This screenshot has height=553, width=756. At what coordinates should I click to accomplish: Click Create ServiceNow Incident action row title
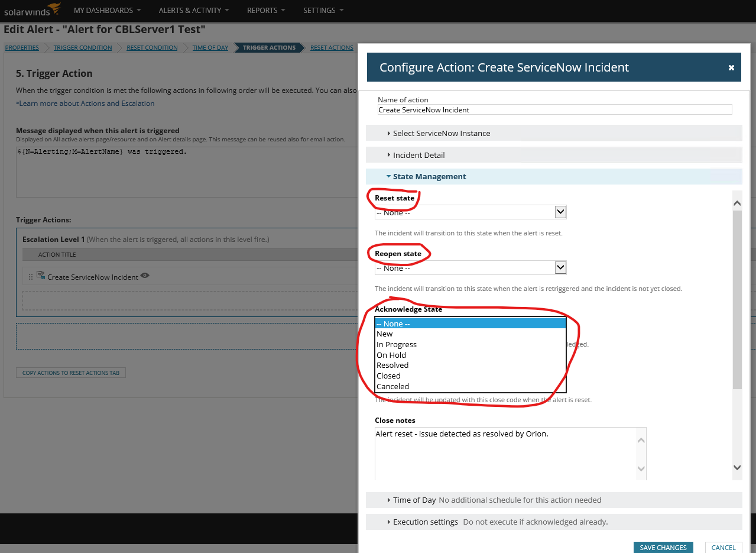[93, 277]
